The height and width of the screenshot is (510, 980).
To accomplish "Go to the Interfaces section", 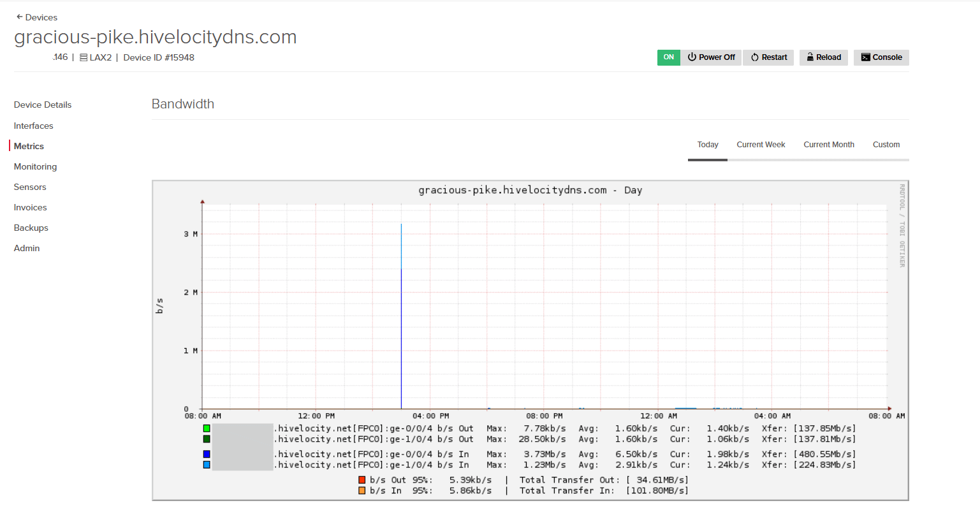I will coord(34,126).
